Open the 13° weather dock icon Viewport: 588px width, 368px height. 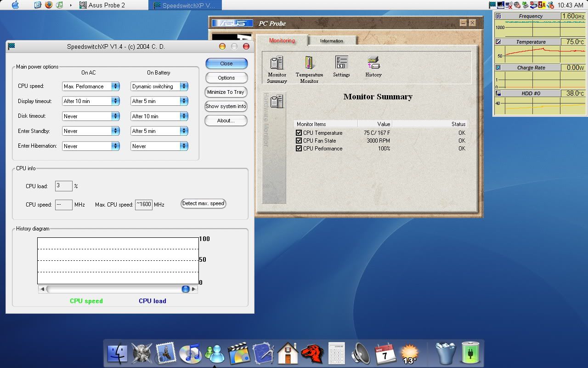pos(409,353)
